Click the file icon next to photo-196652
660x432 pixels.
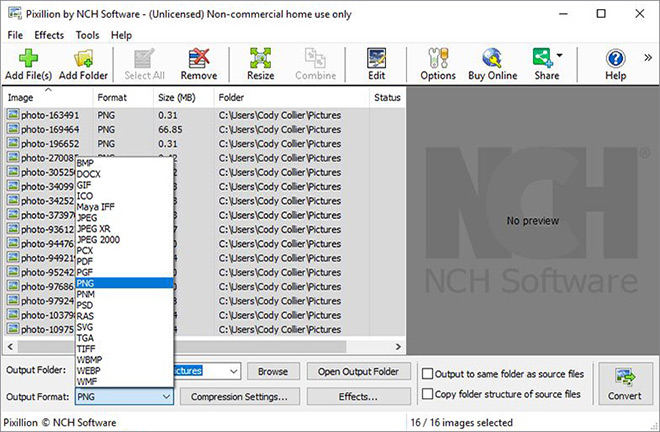tap(13, 143)
